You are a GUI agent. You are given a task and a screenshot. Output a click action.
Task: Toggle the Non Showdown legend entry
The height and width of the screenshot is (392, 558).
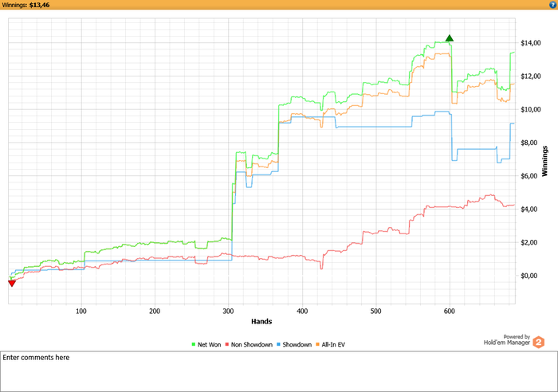(249, 344)
